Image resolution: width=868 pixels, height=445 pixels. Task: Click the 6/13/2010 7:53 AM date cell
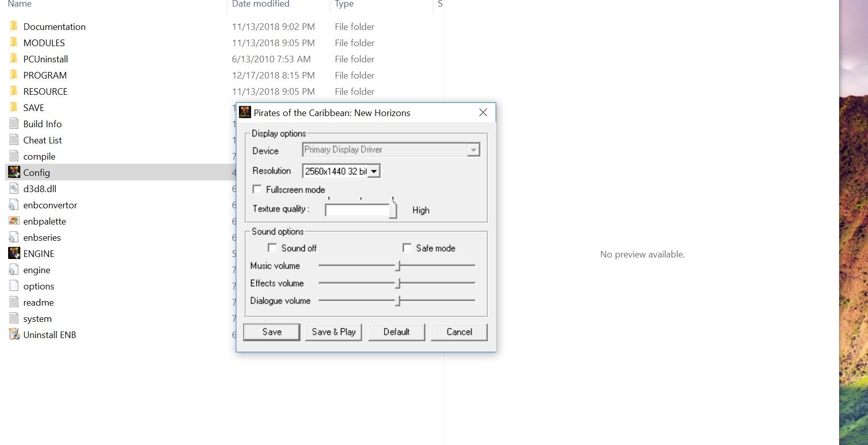271,59
